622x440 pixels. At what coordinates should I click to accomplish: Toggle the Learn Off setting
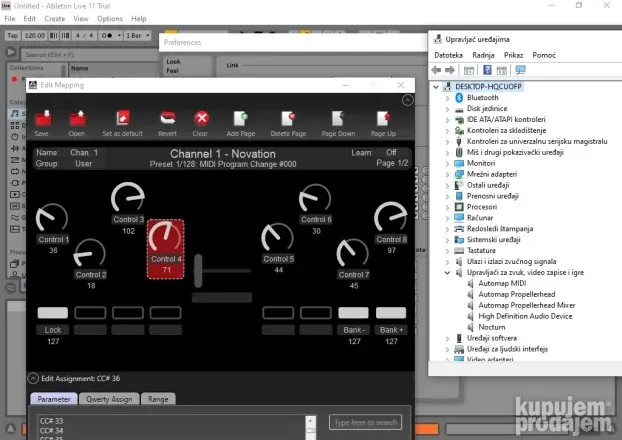pos(391,152)
